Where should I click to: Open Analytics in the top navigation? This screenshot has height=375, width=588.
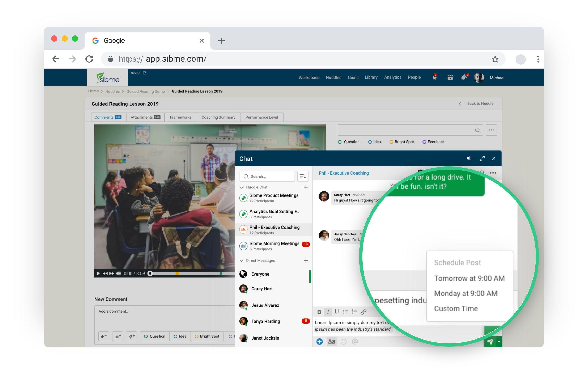pos(393,77)
